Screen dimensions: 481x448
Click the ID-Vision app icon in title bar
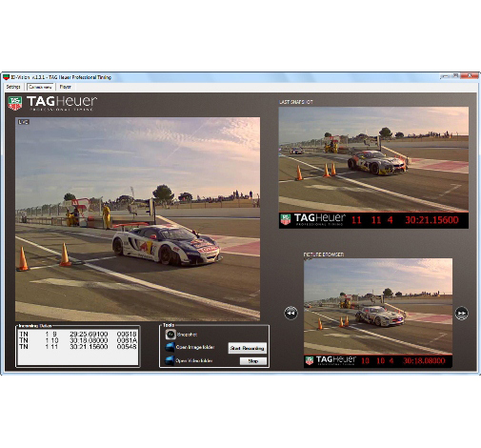6,77
